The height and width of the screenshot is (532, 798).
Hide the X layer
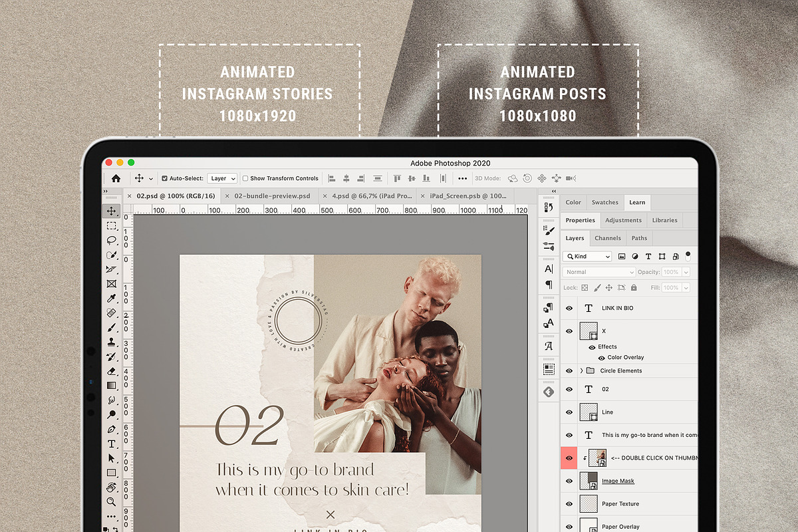pos(569,331)
